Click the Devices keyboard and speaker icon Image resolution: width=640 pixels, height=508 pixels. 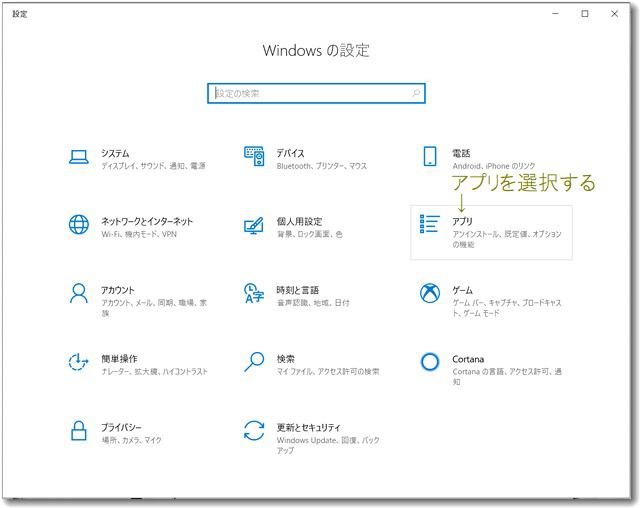[x=254, y=156]
